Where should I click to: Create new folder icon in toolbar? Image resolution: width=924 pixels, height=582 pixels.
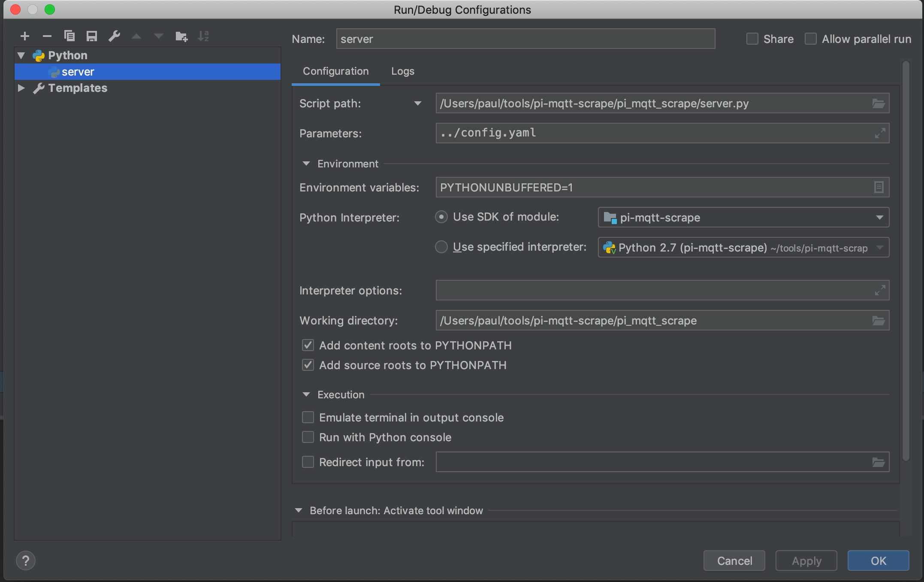click(181, 36)
